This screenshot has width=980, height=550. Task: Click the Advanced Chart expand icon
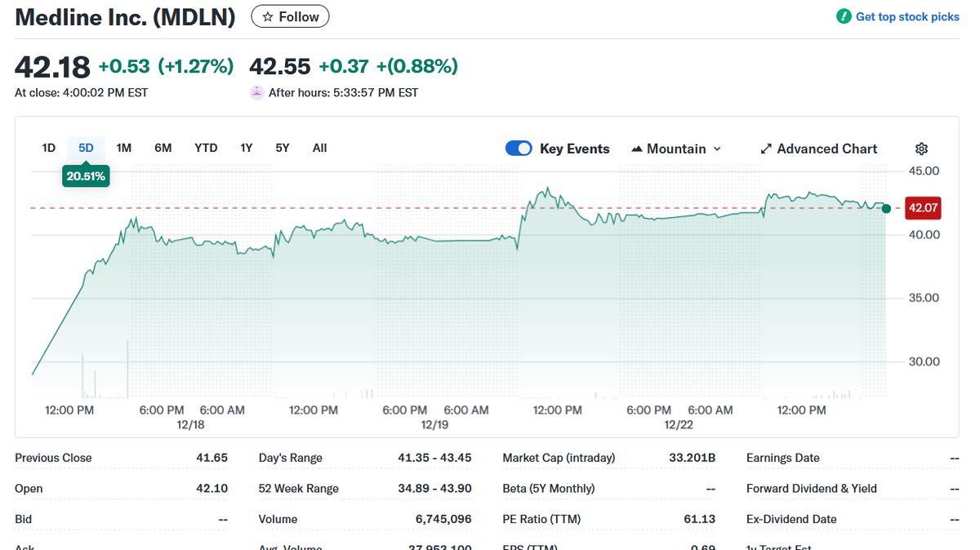pyautogui.click(x=766, y=149)
